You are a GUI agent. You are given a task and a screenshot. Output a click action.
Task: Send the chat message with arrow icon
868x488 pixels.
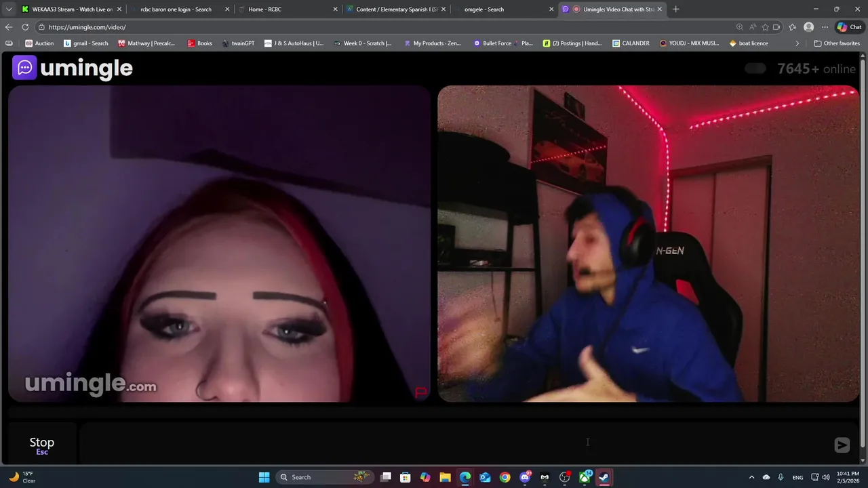842,445
